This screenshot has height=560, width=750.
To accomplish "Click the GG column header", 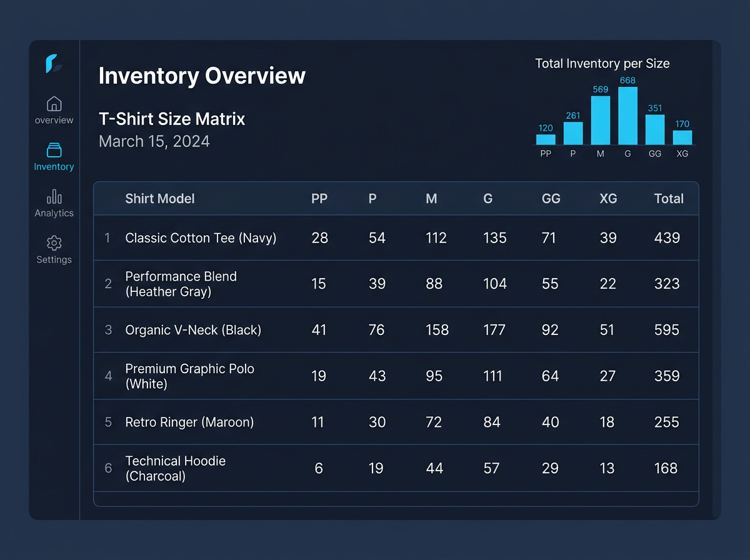I will 551,199.
